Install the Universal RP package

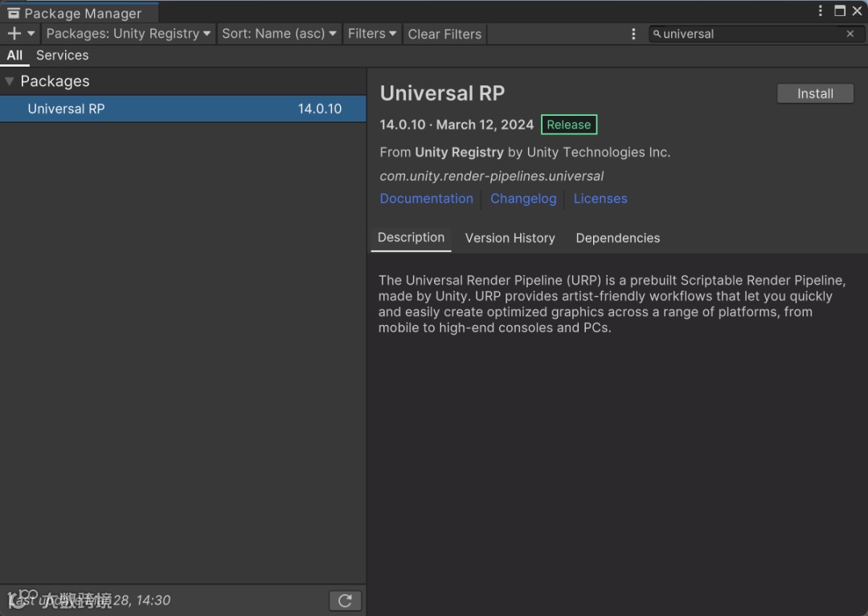815,93
